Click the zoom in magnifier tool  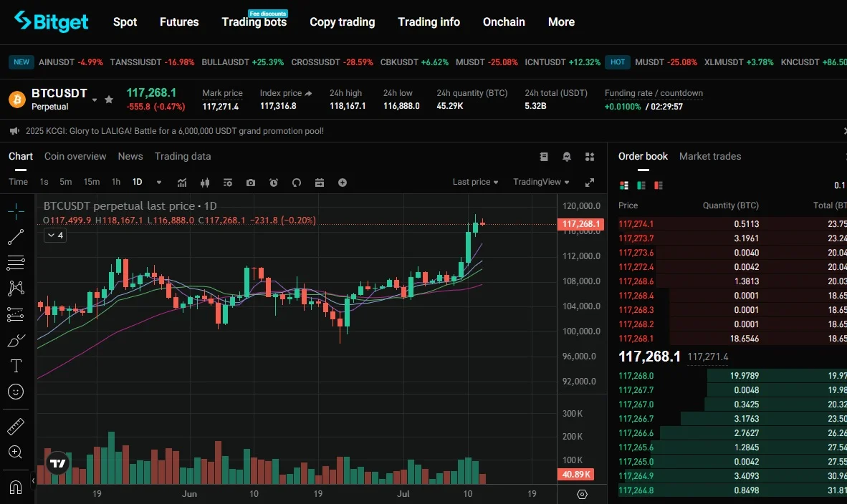[16, 452]
